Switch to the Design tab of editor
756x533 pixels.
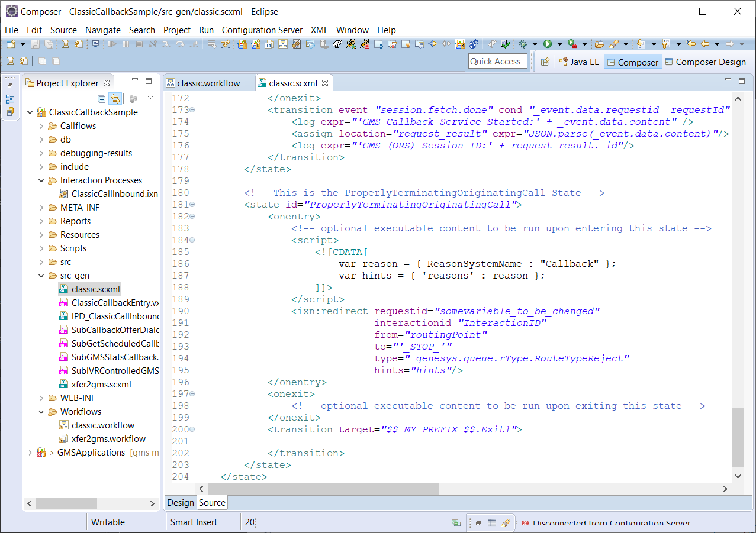[x=180, y=502]
